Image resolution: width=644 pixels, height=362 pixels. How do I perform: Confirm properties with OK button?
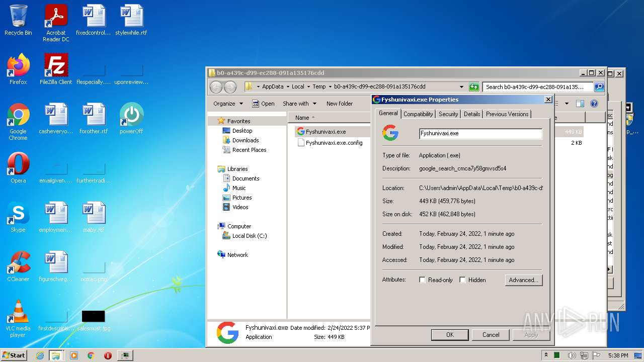click(x=450, y=334)
